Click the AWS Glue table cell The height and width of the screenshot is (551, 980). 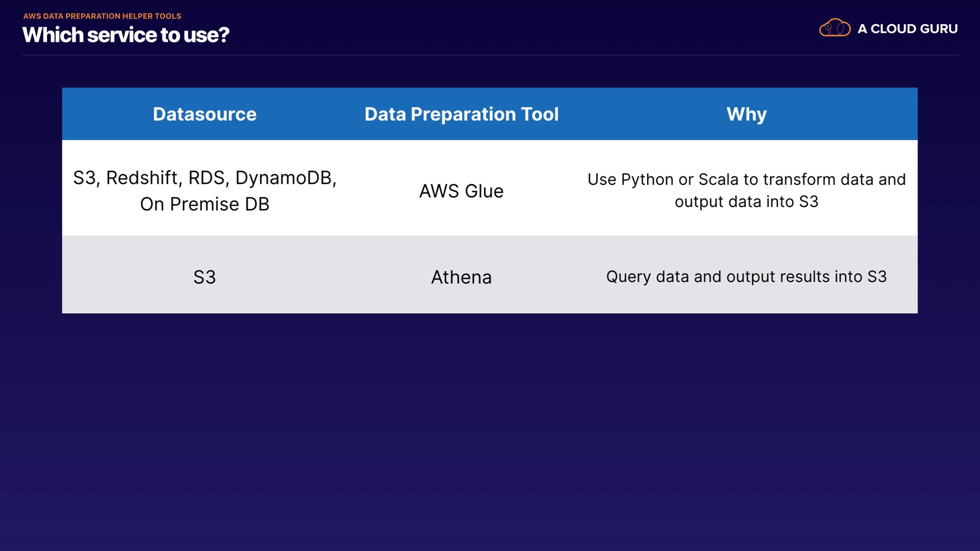pos(461,191)
